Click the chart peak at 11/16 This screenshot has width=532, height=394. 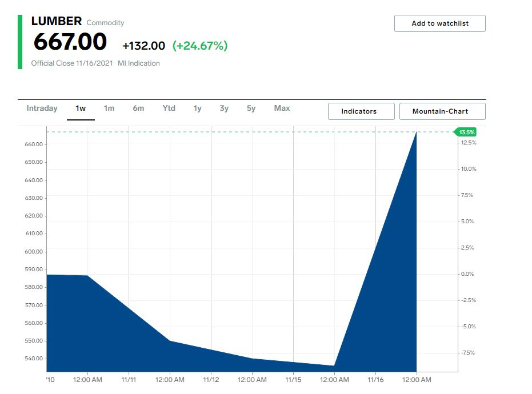pyautogui.click(x=416, y=132)
